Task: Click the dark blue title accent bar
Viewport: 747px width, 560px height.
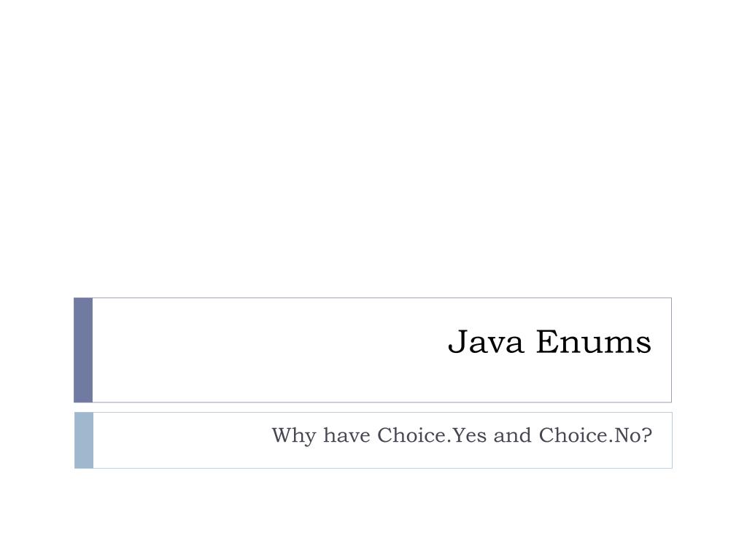Action: pyautogui.click(x=83, y=350)
